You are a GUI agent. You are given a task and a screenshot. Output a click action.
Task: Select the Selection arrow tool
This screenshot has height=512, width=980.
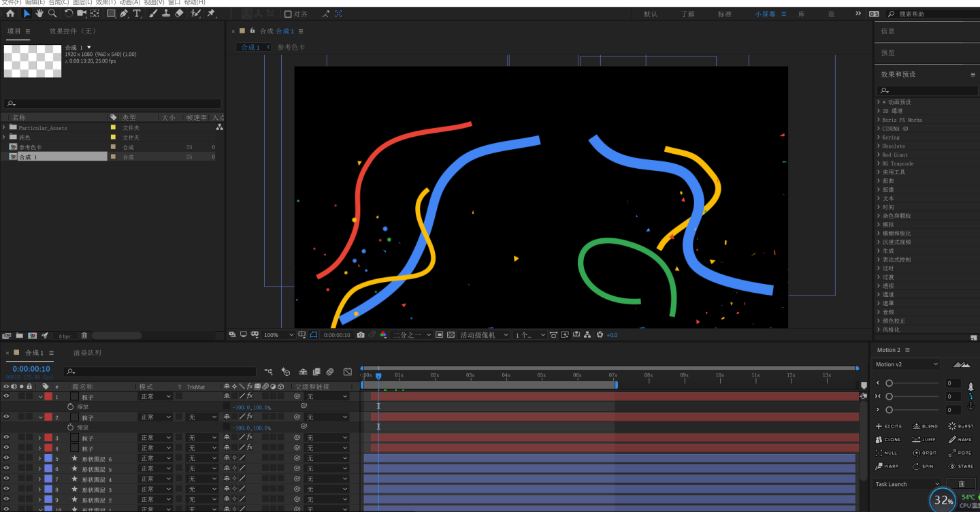27,14
